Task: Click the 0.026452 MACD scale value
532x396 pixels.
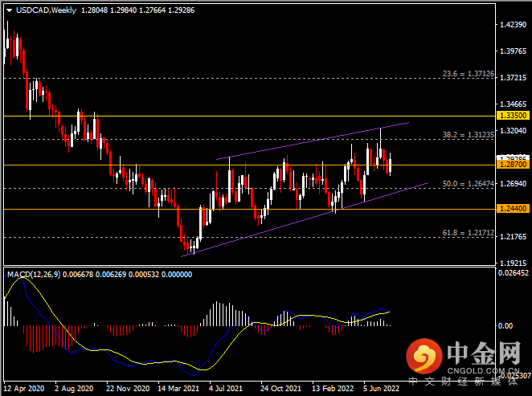Action: [x=514, y=273]
